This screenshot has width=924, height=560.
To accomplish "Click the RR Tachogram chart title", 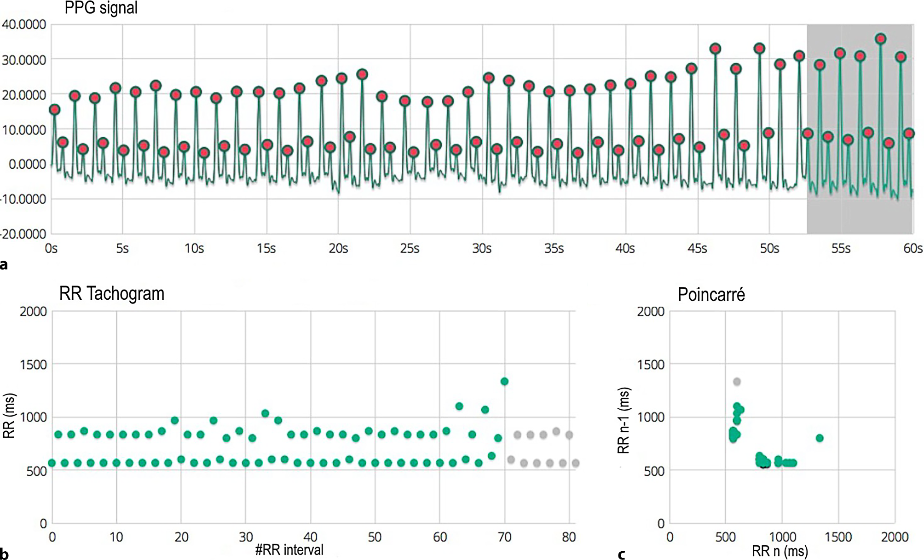I will tap(112, 293).
